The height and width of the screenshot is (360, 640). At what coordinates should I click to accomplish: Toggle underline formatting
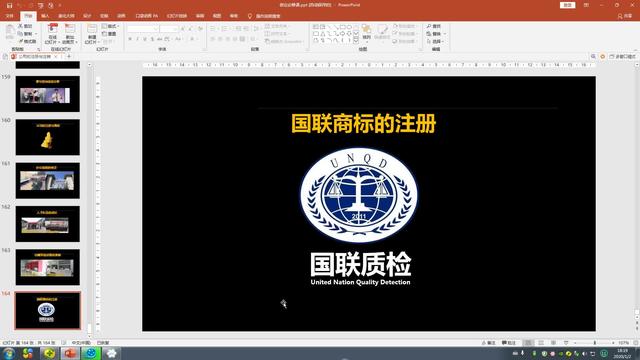[144, 39]
